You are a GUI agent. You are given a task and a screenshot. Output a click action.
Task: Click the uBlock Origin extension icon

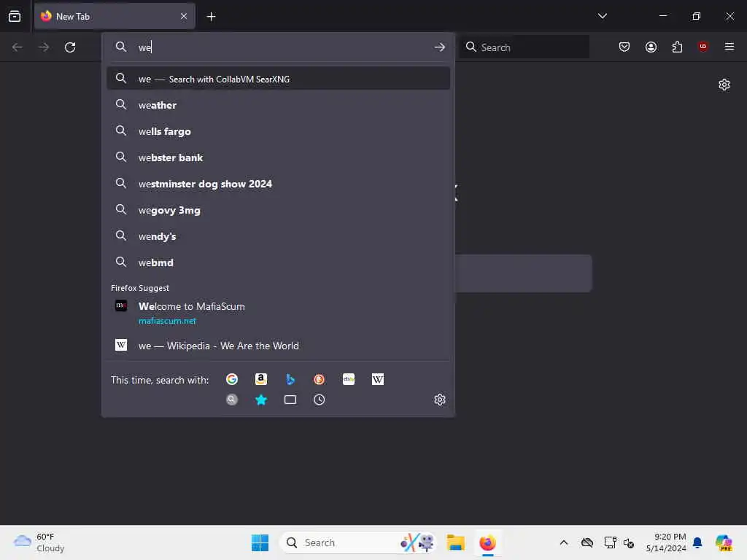[703, 47]
